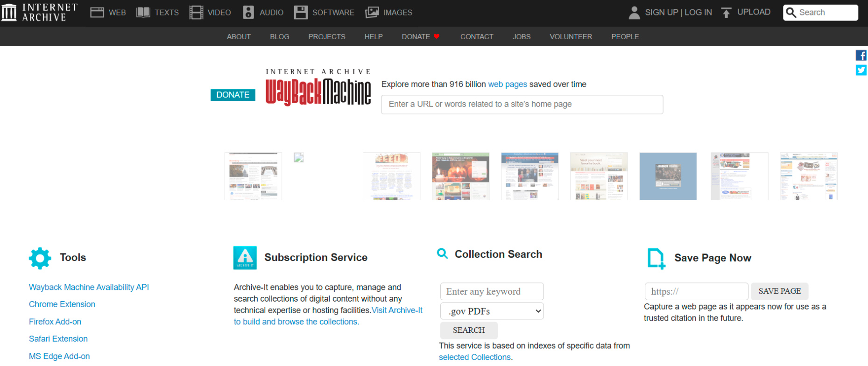Open the BLOG menu item
The image size is (868, 366).
pyautogui.click(x=280, y=36)
